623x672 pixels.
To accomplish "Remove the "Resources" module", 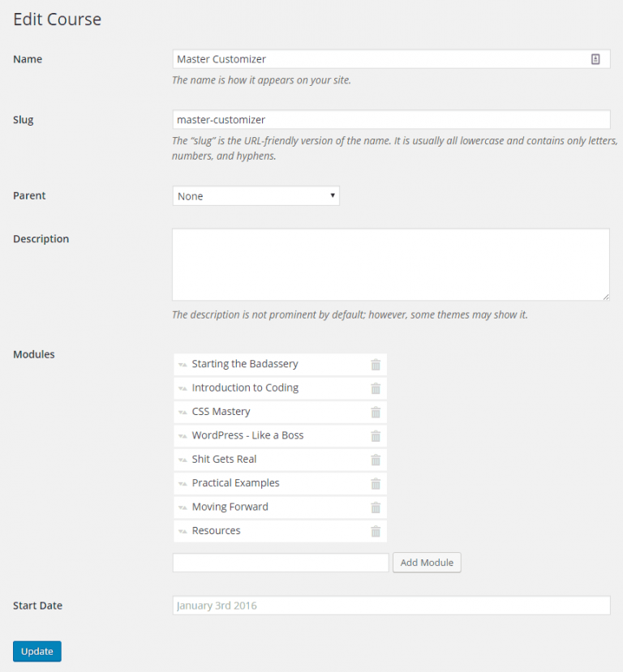I will click(375, 531).
